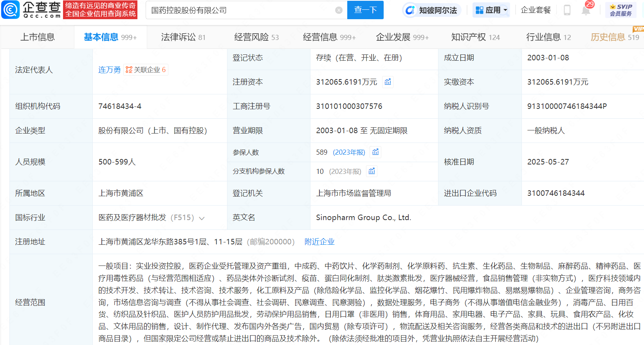
Task: Select the 核准日期 value 2025-05-27
Action: [548, 162]
